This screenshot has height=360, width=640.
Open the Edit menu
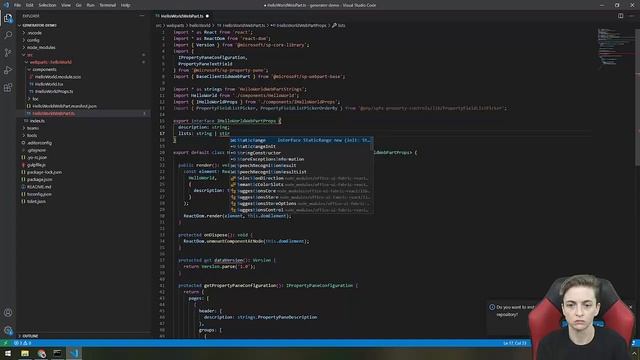pyautogui.click(x=30, y=5)
